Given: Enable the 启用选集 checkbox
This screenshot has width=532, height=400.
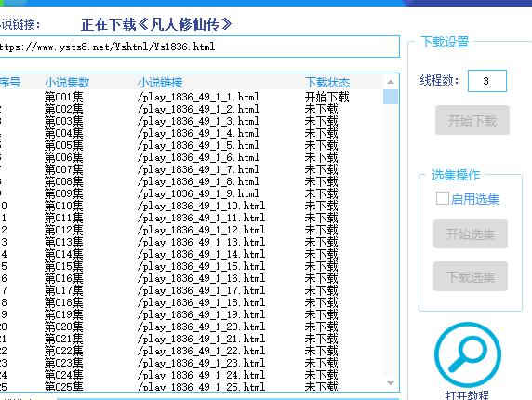Looking at the screenshot, I should click(x=443, y=198).
